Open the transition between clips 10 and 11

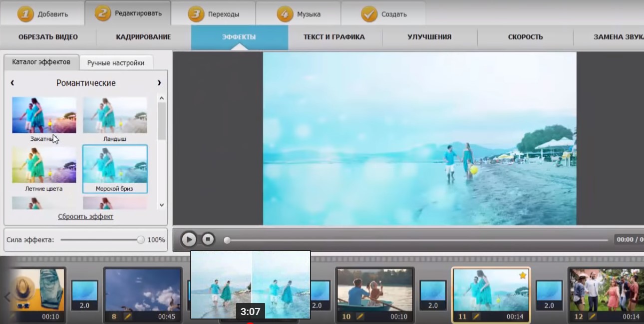coord(433,295)
